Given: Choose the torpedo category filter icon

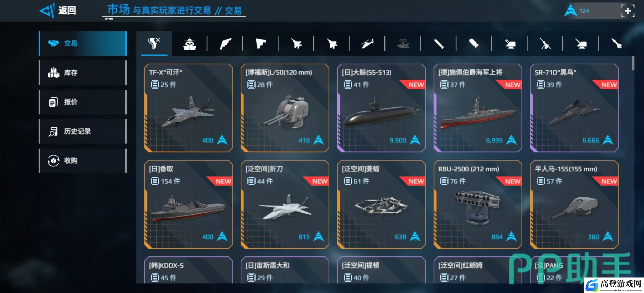Looking at the screenshot, I should (438, 44).
